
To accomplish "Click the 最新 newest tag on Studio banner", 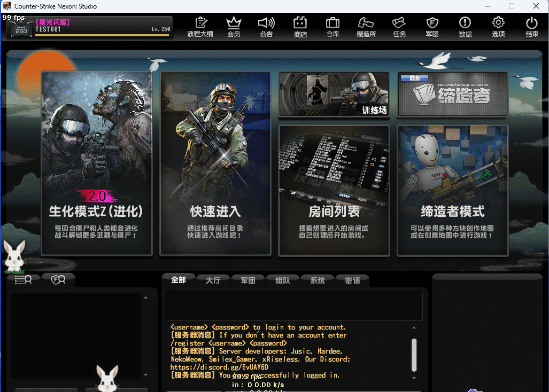I will tap(414, 78).
